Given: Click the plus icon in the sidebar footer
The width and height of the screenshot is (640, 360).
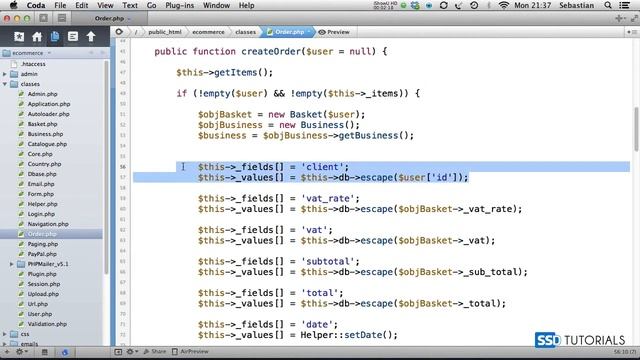Looking at the screenshot, I should pos(7,351).
